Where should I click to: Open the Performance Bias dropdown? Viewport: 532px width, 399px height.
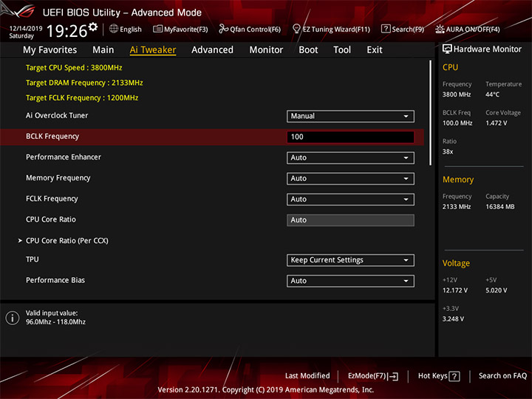(x=350, y=281)
